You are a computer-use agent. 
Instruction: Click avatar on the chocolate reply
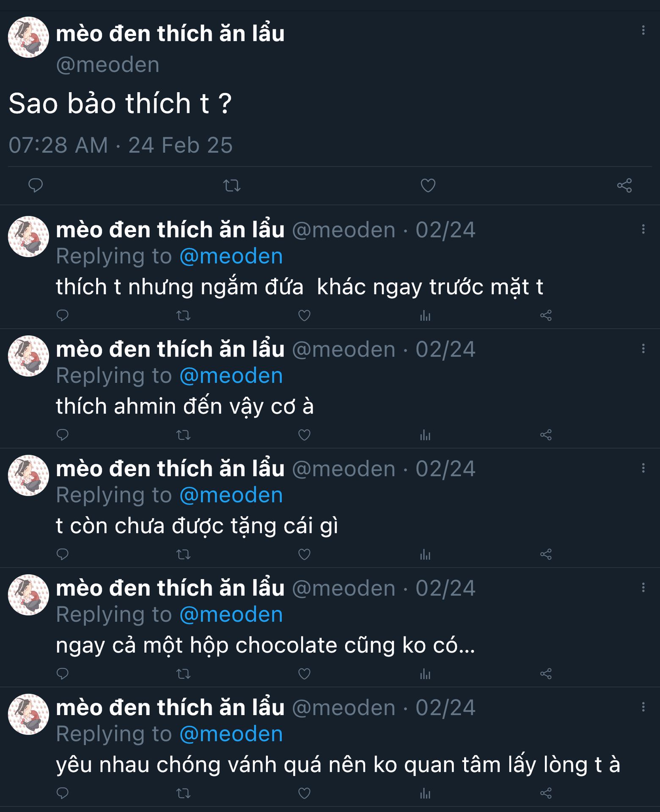click(x=28, y=595)
